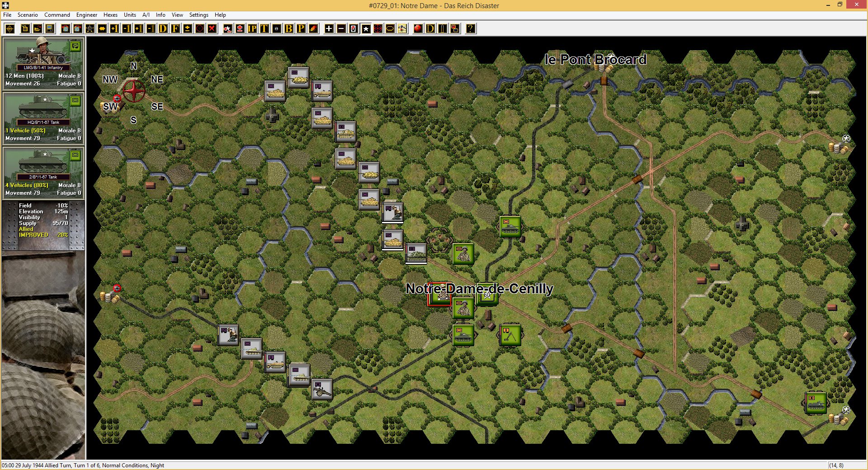Zoom in with the white plus icon
The height and width of the screenshot is (470, 868).
[x=329, y=28]
